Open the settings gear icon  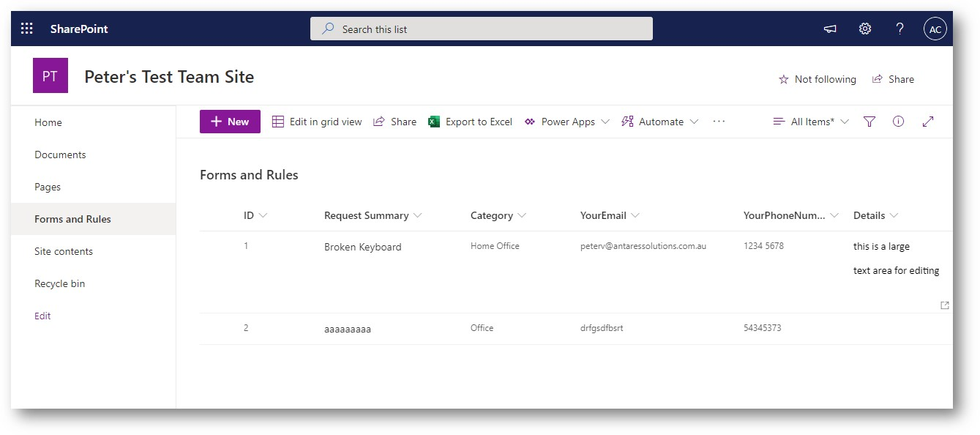(x=865, y=29)
